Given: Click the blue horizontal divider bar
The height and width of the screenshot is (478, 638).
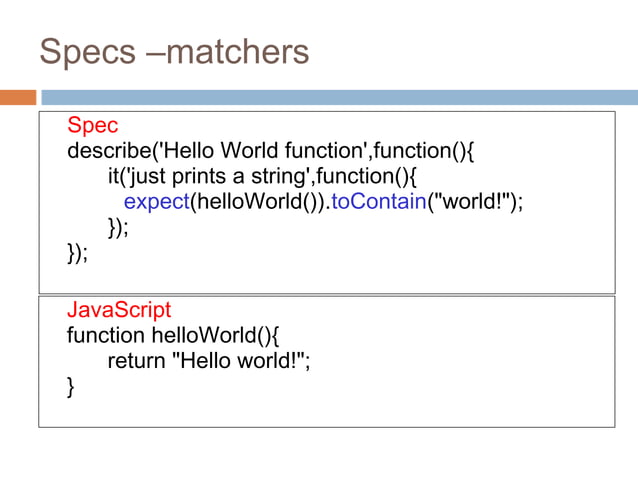Looking at the screenshot, I should coord(340,98).
